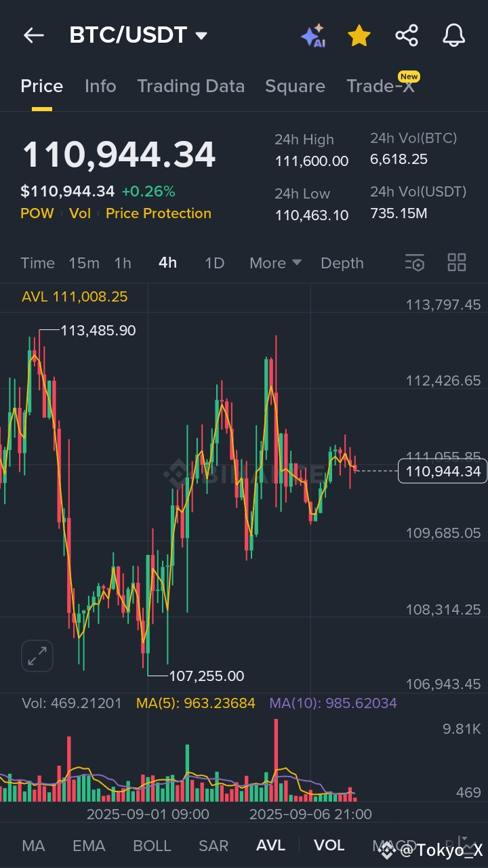
Task: Toggle the AVL indicator
Action: pyautogui.click(x=270, y=845)
